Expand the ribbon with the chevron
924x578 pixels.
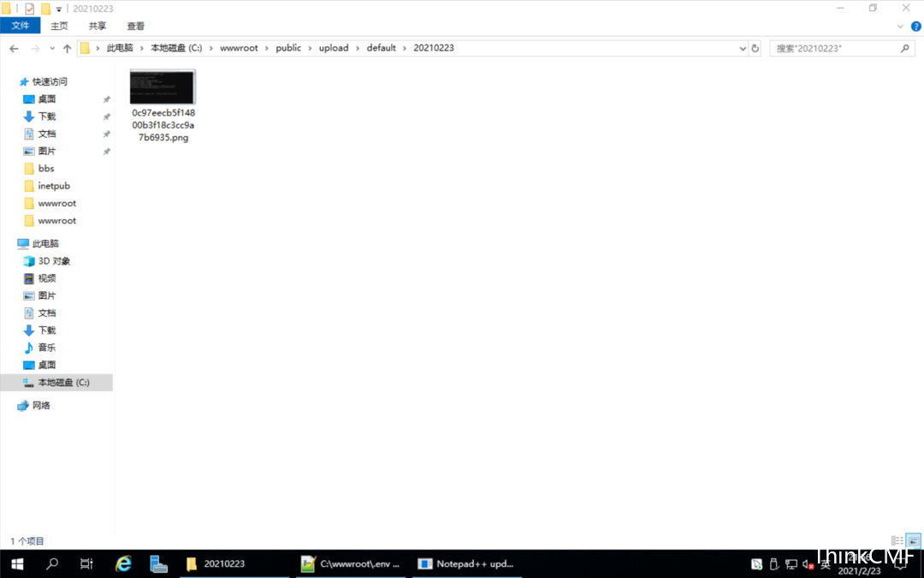tap(900, 27)
